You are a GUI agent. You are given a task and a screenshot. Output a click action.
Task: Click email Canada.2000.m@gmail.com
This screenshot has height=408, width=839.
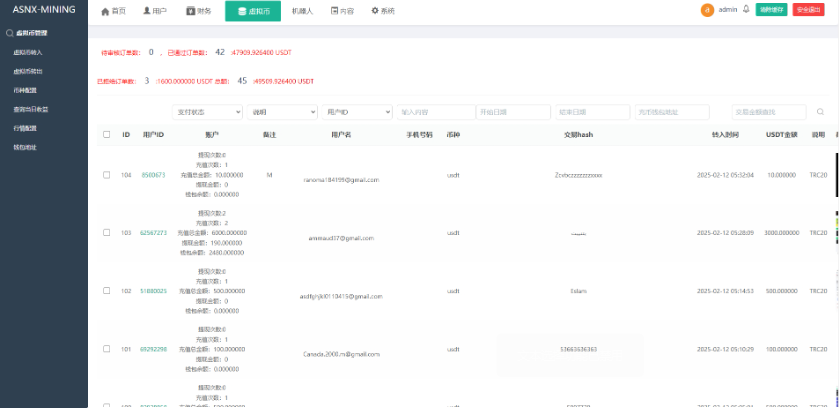coord(341,354)
